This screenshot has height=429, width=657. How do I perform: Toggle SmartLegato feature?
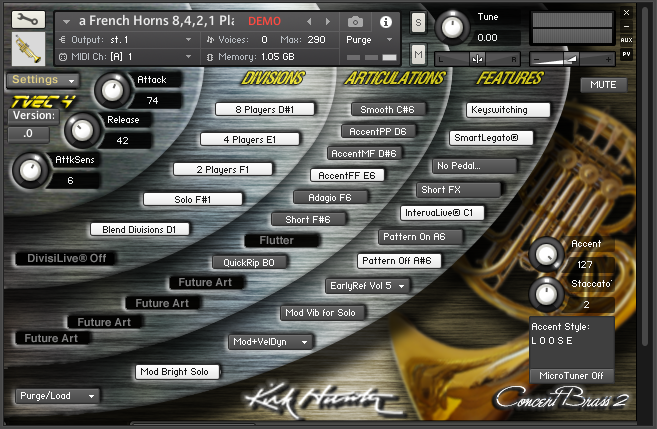(x=491, y=138)
